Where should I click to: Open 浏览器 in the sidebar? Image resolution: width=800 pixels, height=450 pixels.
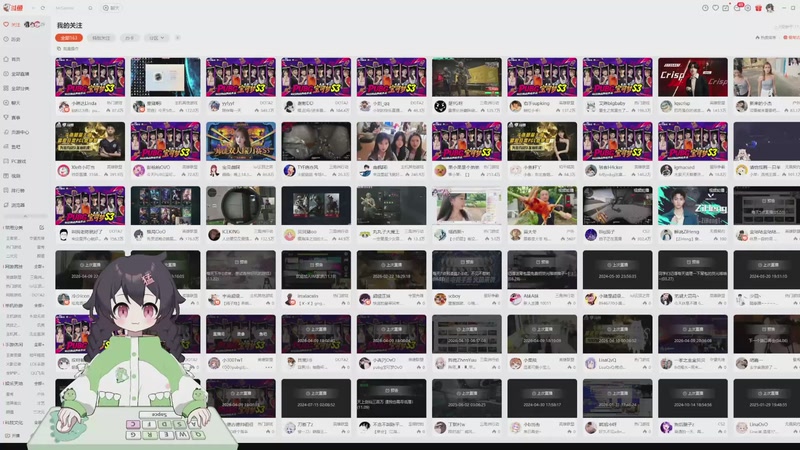tap(14, 205)
